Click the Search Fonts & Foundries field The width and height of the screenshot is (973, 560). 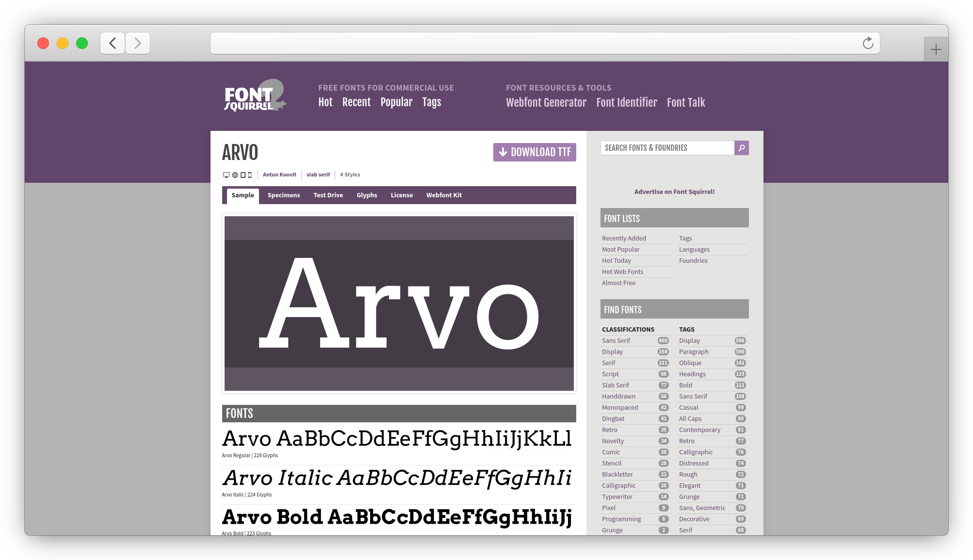pos(667,148)
